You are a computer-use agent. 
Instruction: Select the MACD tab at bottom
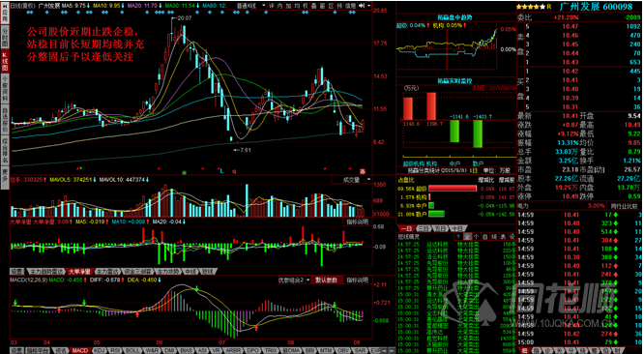79,351
